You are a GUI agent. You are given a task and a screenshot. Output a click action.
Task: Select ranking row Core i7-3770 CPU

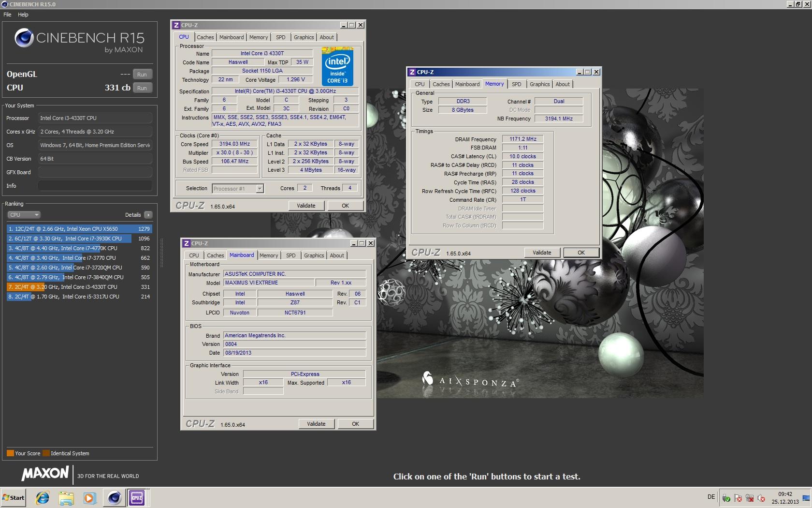(79, 258)
